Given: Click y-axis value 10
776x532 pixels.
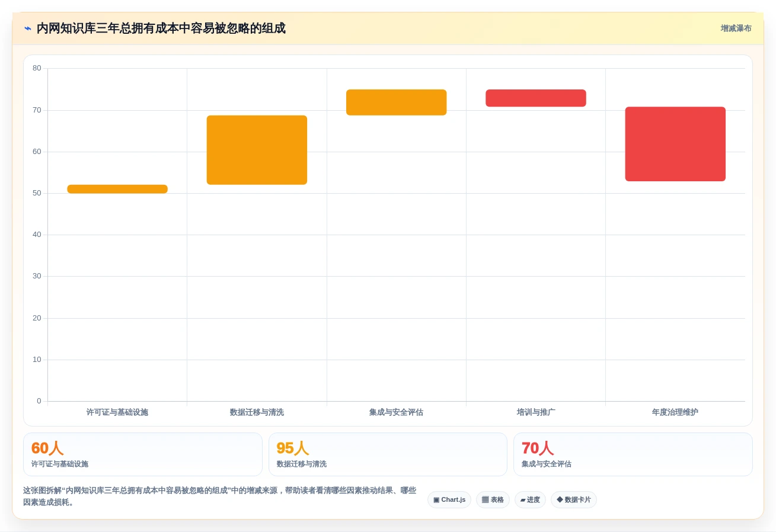Looking at the screenshot, I should (x=37, y=360).
